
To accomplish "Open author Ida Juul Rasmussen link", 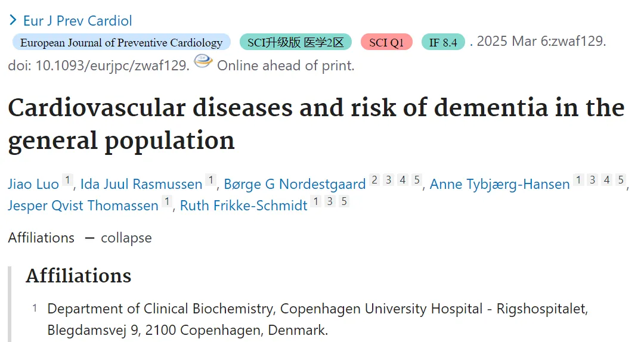I will click(x=141, y=184).
